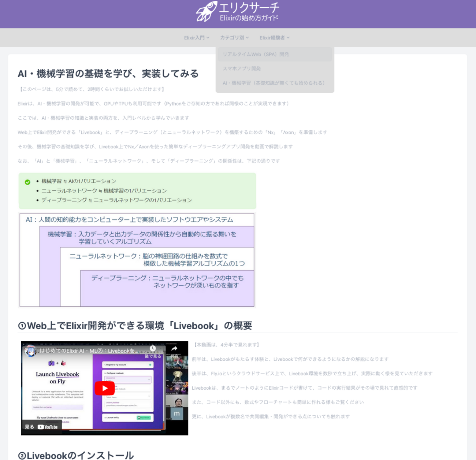Screen dimensions: 476x460
Task: Click the 見る YouTube watch link
Action: tap(41, 427)
